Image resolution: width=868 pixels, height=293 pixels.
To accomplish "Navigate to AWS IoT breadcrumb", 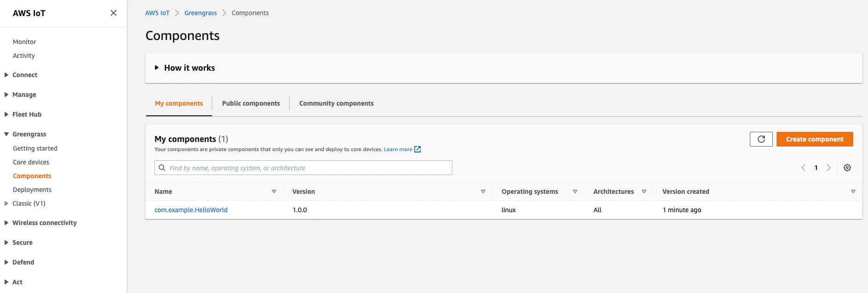I will (157, 13).
